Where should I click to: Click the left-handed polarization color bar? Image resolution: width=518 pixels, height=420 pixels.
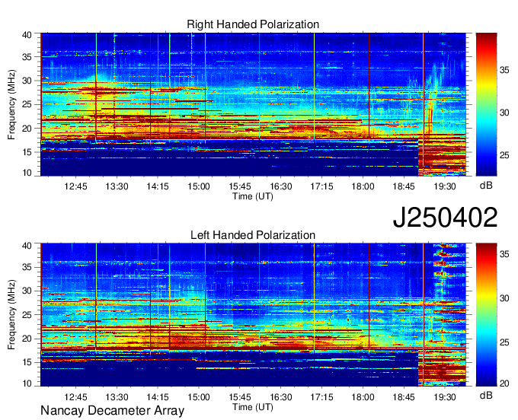pyautogui.click(x=486, y=315)
